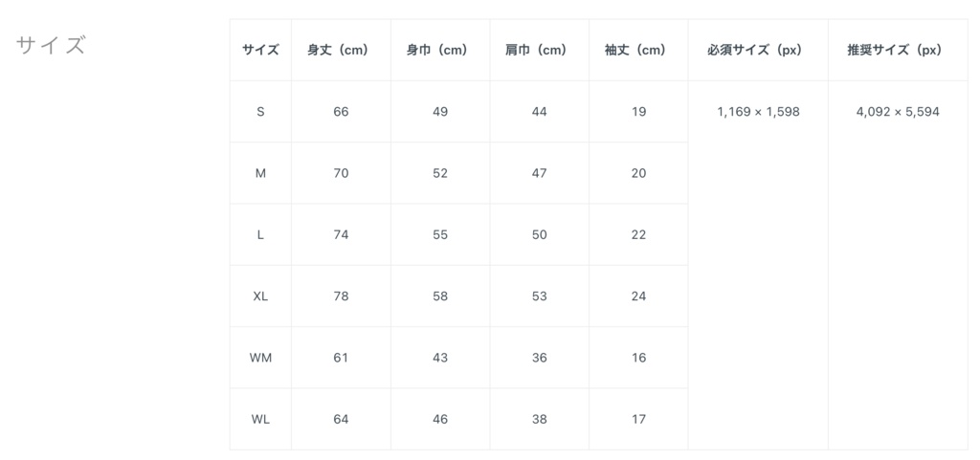Viewport: 980px width, 460px height.
Task: Click the 1,169 × 1,598 required size value
Action: [x=758, y=112]
